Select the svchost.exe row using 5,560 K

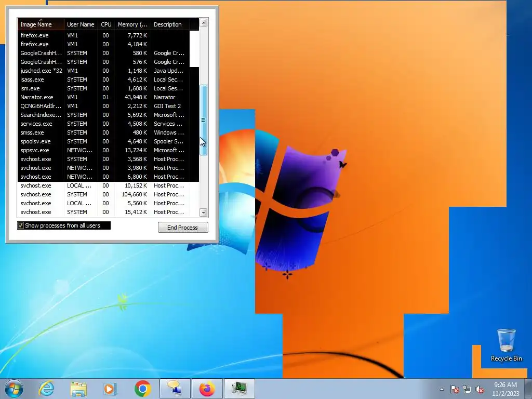[108, 203]
